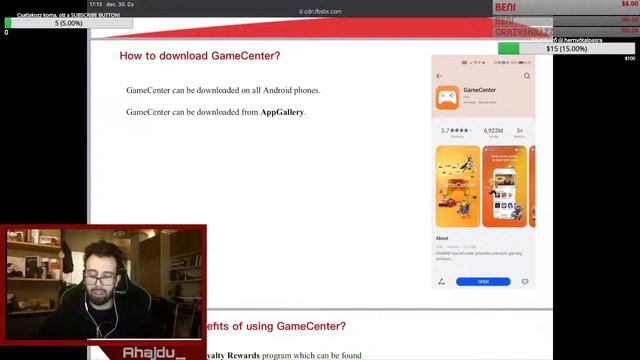The width and height of the screenshot is (640, 360).
Task: Click the $15 (15.00%) goal bar
Action: click(567, 49)
